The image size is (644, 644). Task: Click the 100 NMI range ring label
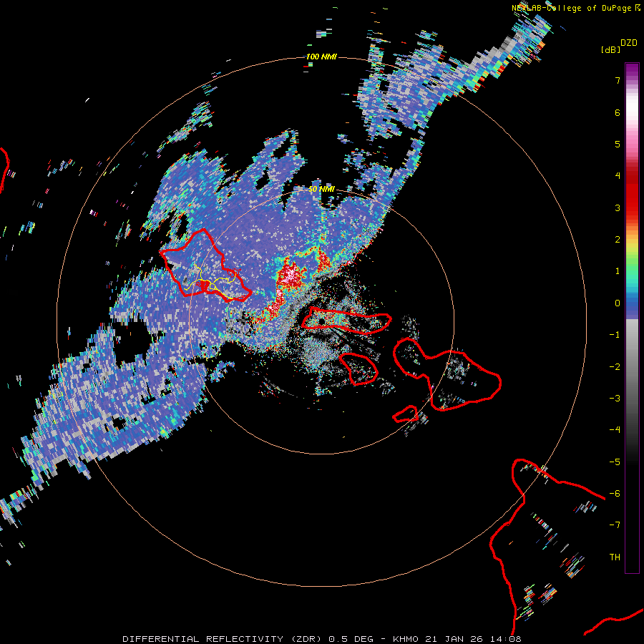pyautogui.click(x=321, y=57)
